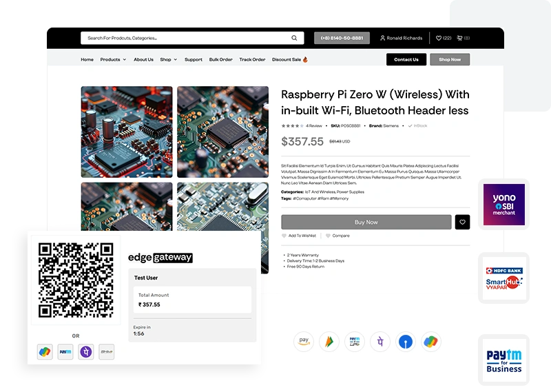Click the Add To Wishlist link
The width and height of the screenshot is (551, 392).
302,236
